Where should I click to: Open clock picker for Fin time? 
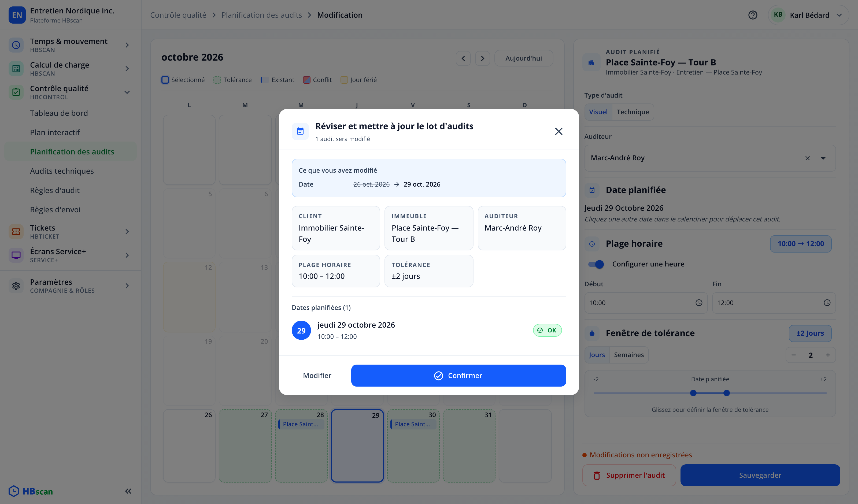(827, 303)
